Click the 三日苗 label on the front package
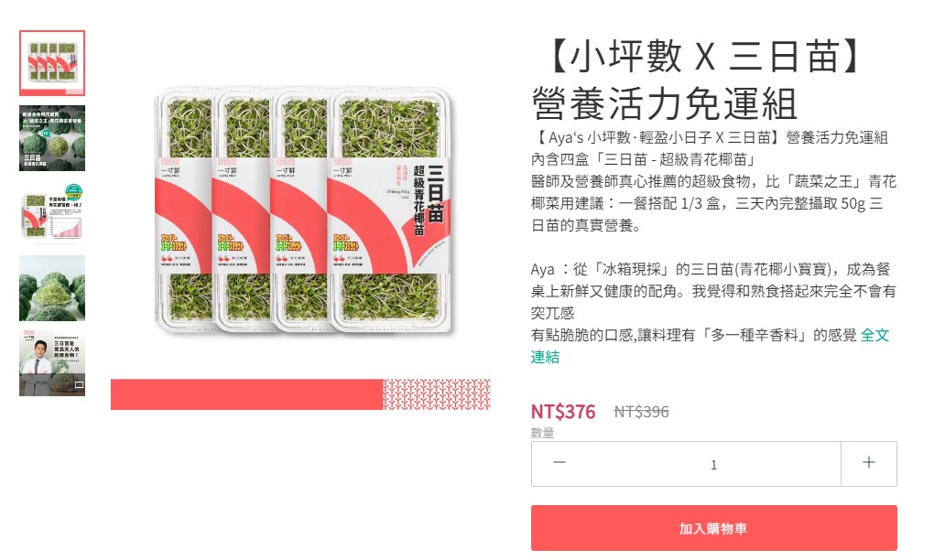 tap(436, 193)
